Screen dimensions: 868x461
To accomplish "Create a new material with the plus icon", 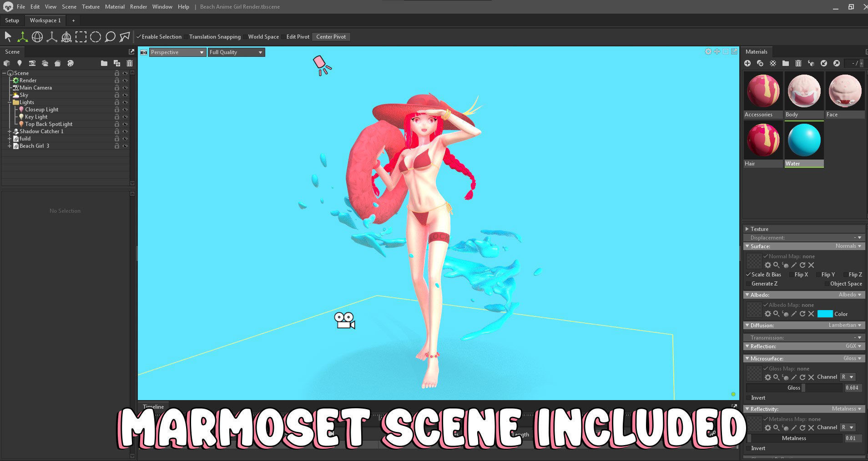I will tap(747, 63).
